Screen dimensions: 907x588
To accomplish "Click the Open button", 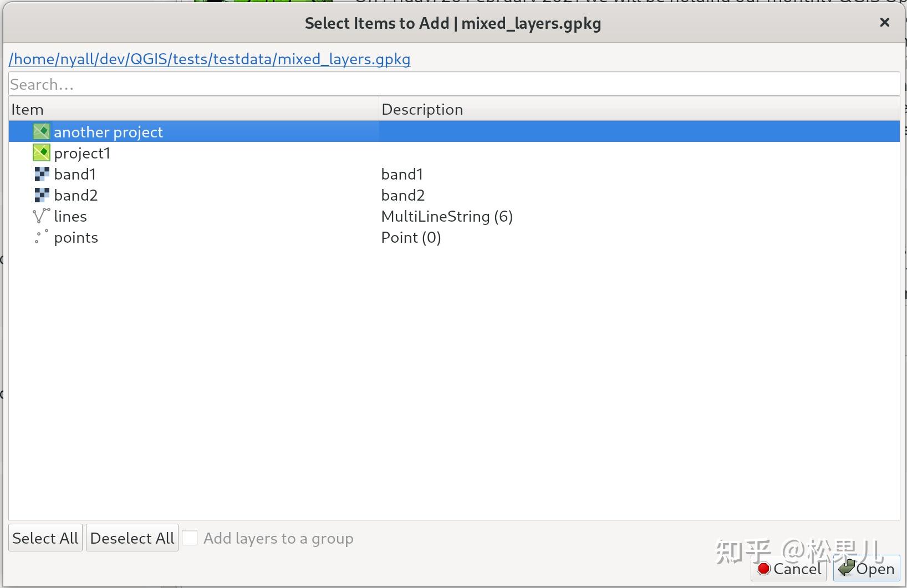I will (x=867, y=569).
